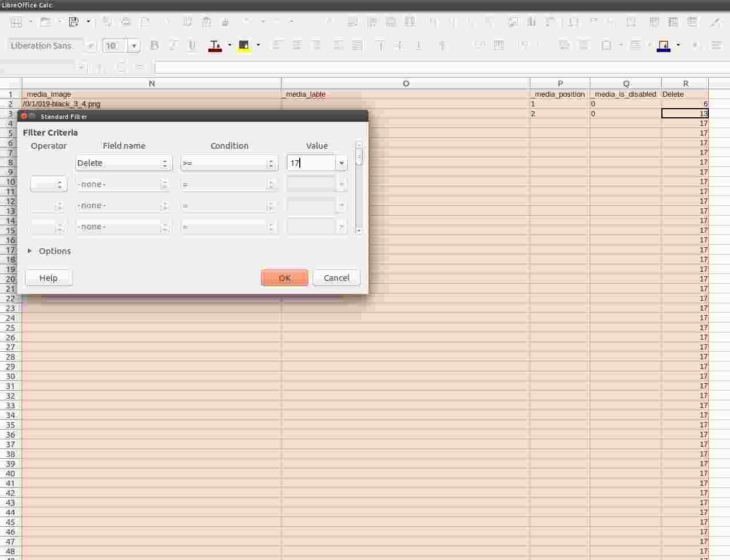
Task: Click the Name Box field
Action: click(38, 67)
